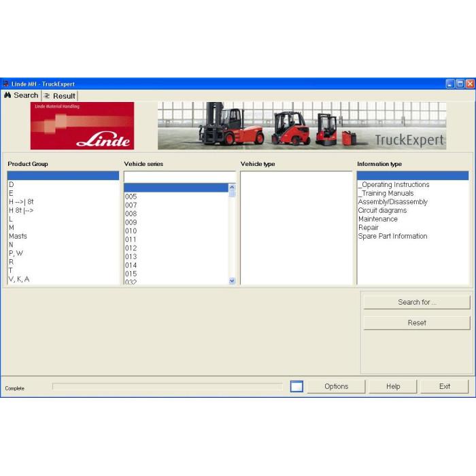Image resolution: width=476 pixels, height=476 pixels.
Task: Click the TruckExpert forklift banner
Action: pyautogui.click(x=302, y=126)
